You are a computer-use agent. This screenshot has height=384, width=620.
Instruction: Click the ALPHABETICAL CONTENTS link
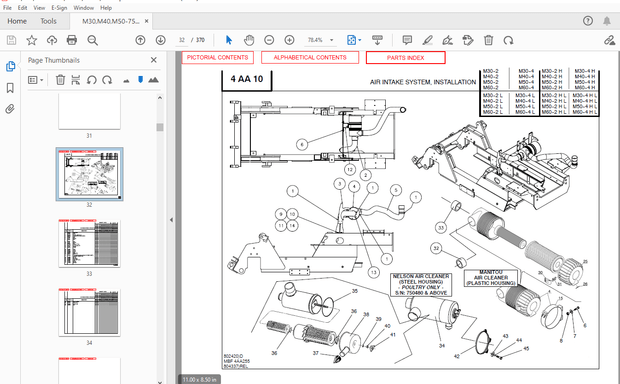tap(310, 57)
